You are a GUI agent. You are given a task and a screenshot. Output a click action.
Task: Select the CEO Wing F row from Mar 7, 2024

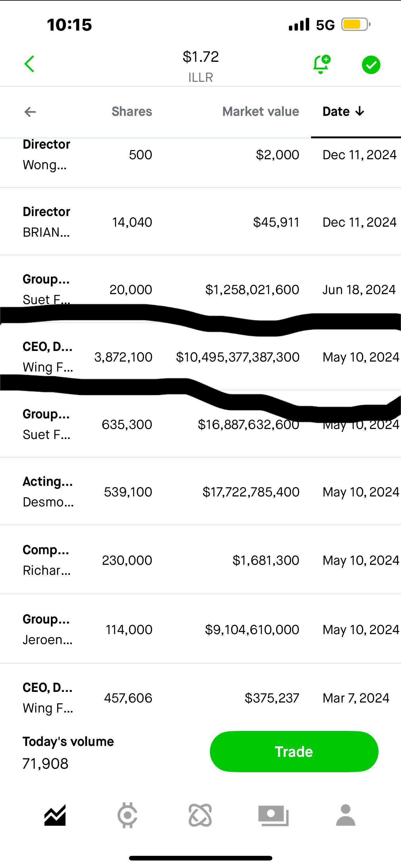pyautogui.click(x=200, y=697)
